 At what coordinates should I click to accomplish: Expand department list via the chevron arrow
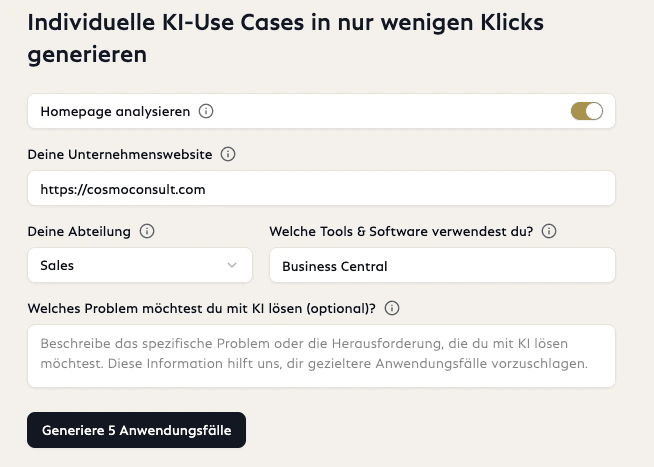pos(232,265)
